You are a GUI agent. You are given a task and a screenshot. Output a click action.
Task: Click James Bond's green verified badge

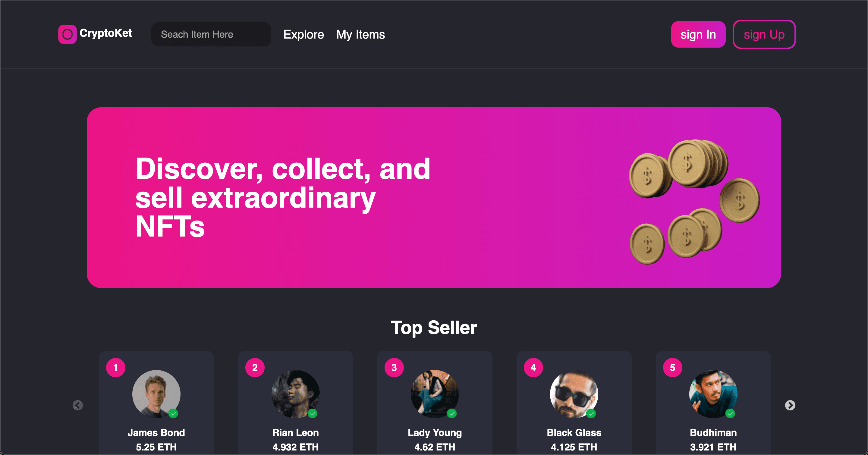pyautogui.click(x=174, y=413)
